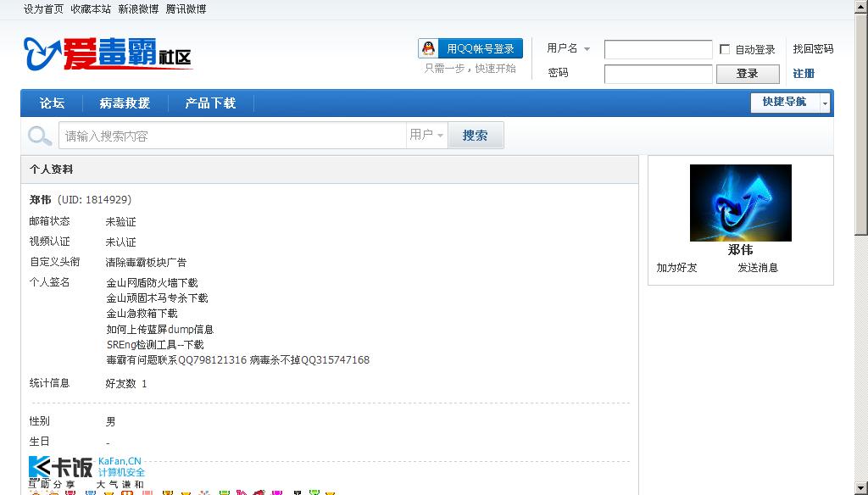The image size is (868, 495).
Task: Click 好友数 1 statistic
Action: click(126, 384)
